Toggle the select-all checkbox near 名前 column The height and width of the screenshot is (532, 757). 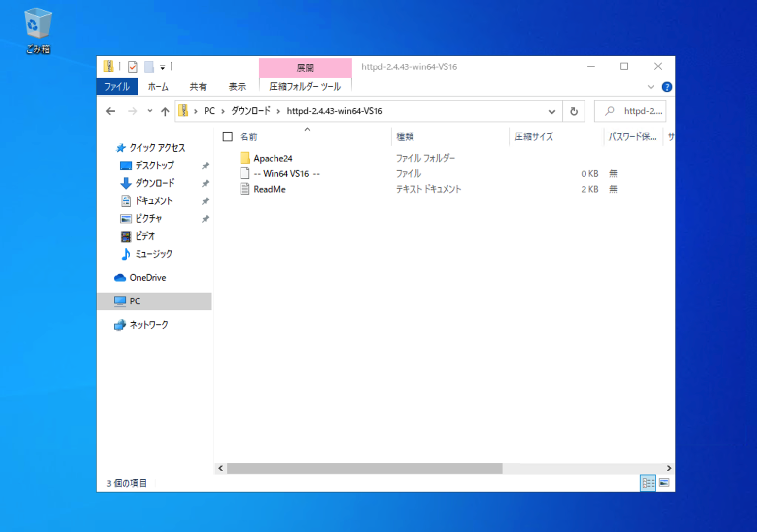tap(227, 136)
